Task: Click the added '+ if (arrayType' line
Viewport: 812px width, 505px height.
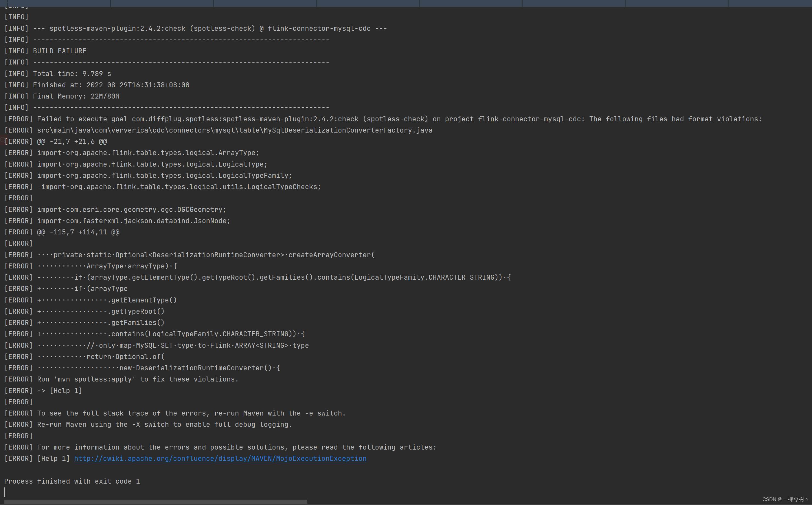Action: tap(66, 288)
